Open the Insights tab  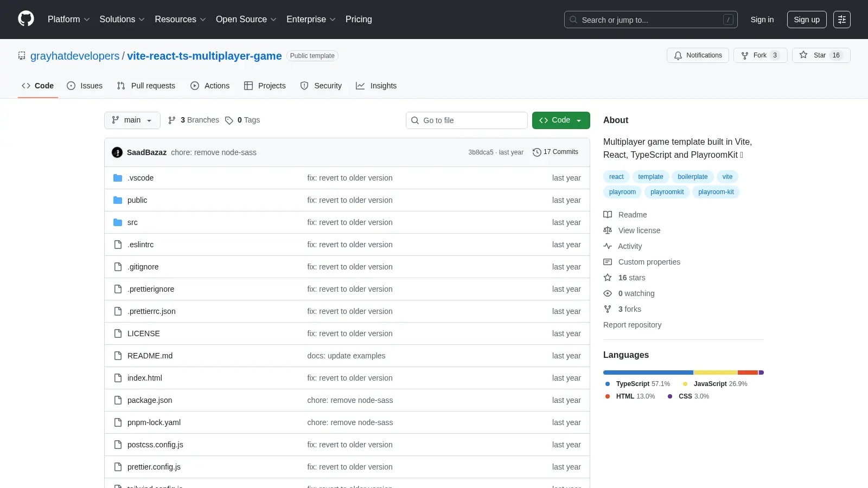[x=376, y=86]
